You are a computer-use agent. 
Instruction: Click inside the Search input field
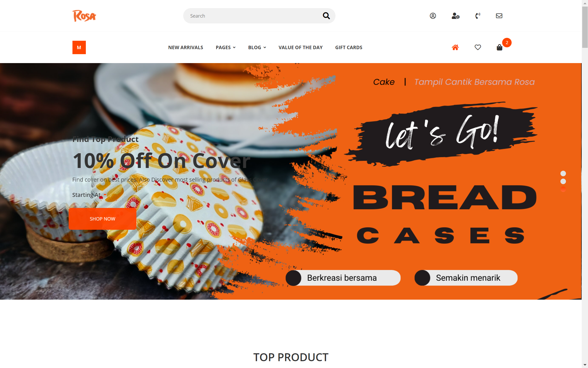[252, 16]
